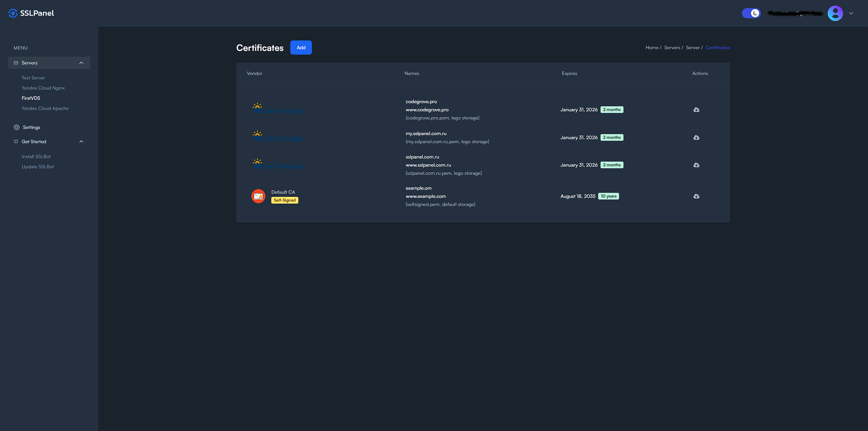
Task: Toggle the dark mode switch
Action: (x=751, y=13)
